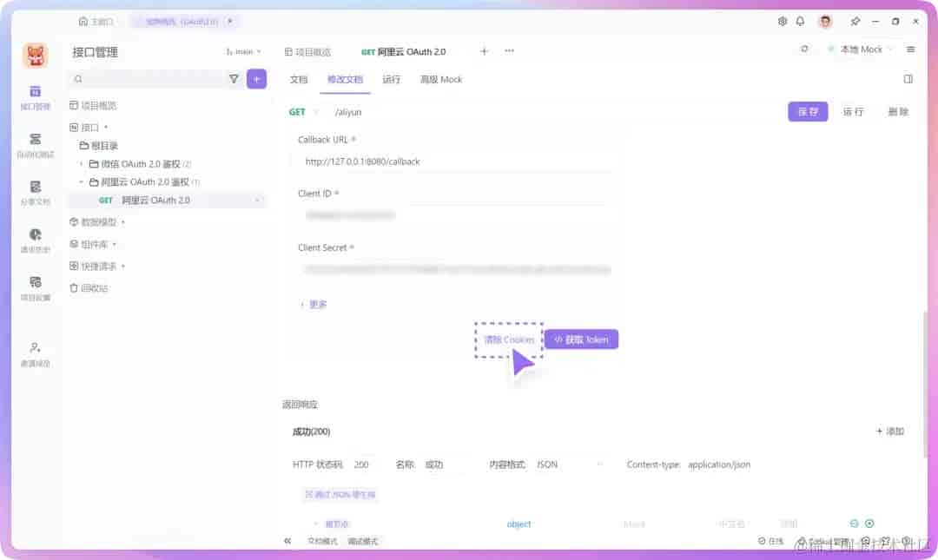
Task: Open the 邀请成员 sidebar item
Action: point(36,354)
